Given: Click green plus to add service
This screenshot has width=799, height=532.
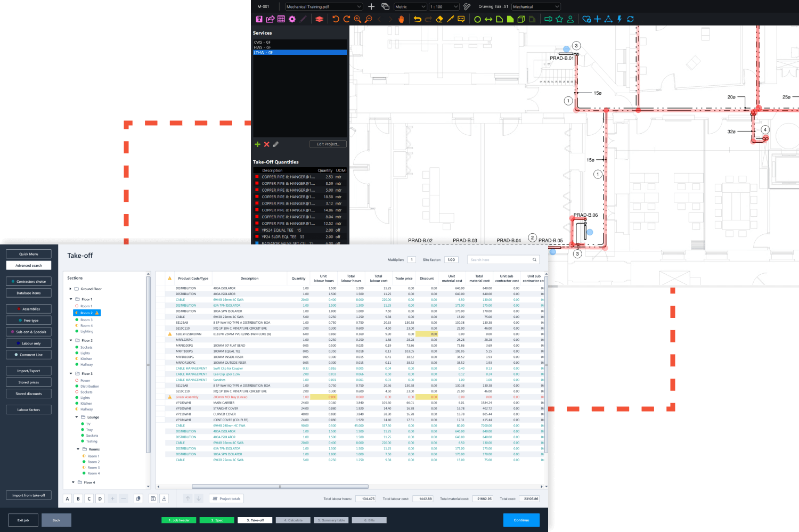Looking at the screenshot, I should [x=258, y=144].
